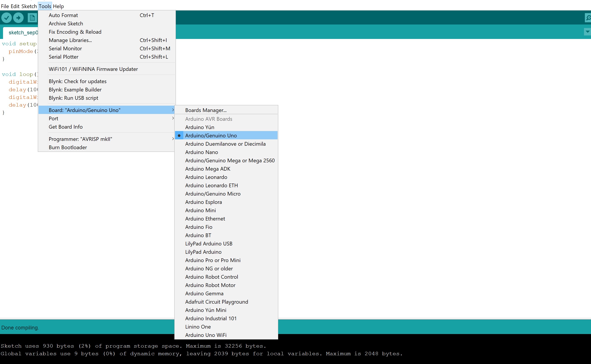
Task: Select Linino One board
Action: click(x=226, y=327)
